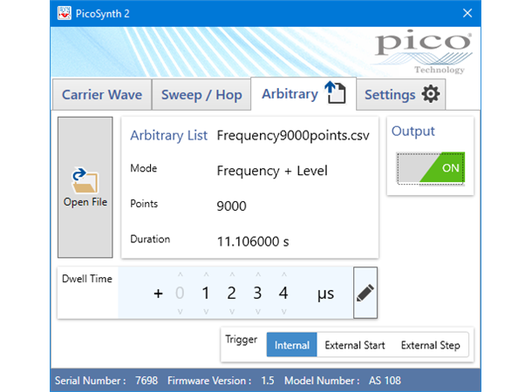This screenshot has width=532, height=392.
Task: Click the serial number 7698
Action: [147, 381]
